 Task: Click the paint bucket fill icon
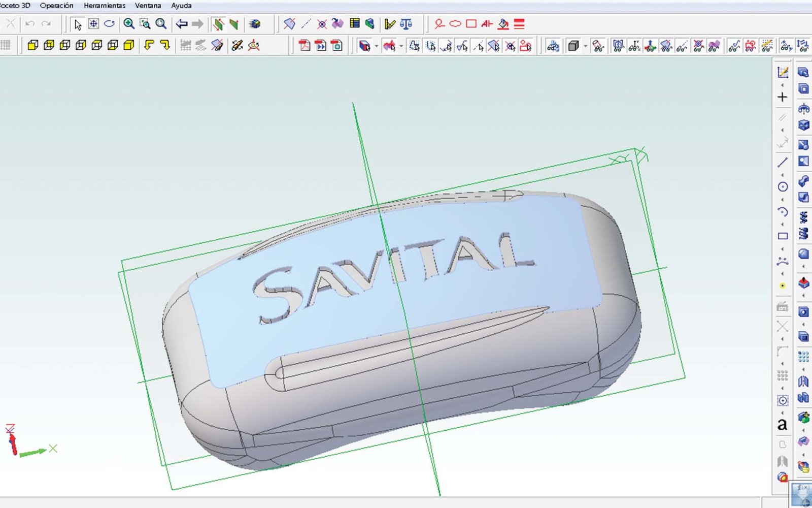(503, 24)
